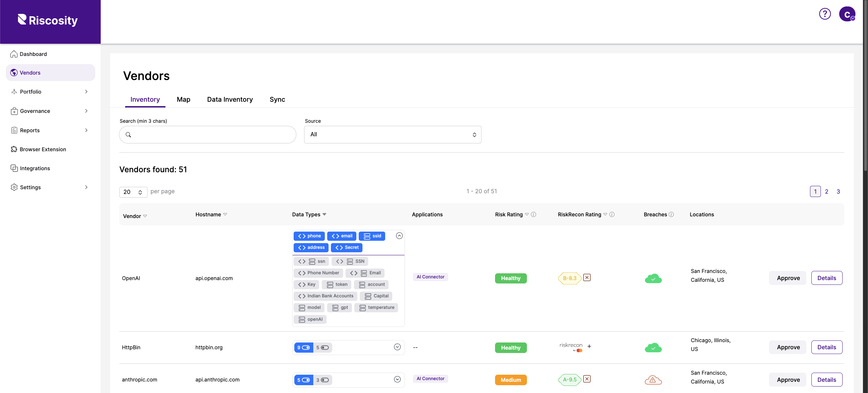Open the user profile avatar
The image size is (868, 393).
[847, 14]
